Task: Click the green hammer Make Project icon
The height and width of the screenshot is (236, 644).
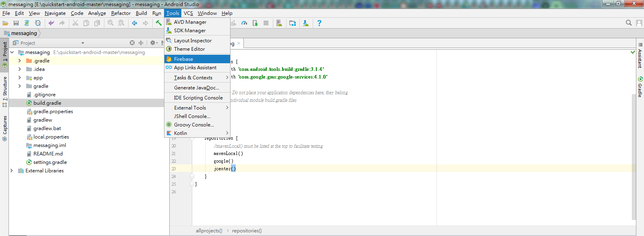Action: tap(159, 23)
